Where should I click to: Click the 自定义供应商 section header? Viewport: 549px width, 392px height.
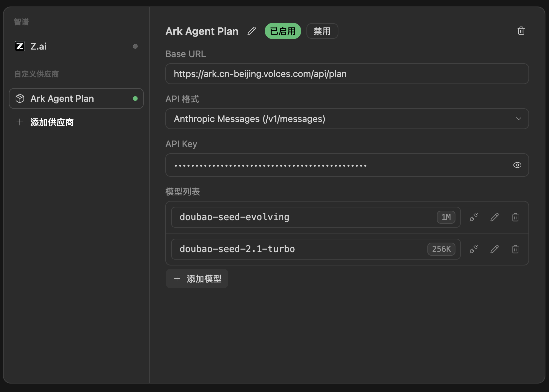[37, 74]
